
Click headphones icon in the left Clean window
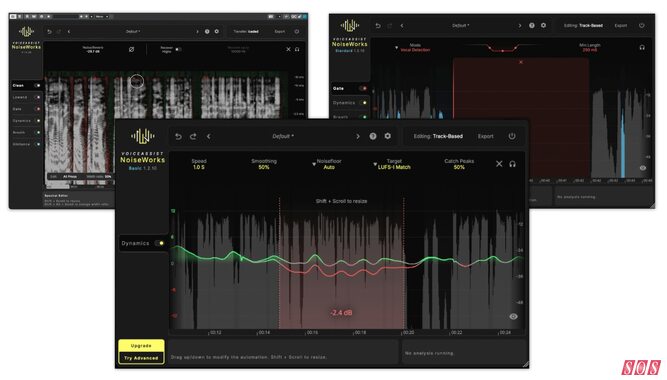click(x=297, y=49)
